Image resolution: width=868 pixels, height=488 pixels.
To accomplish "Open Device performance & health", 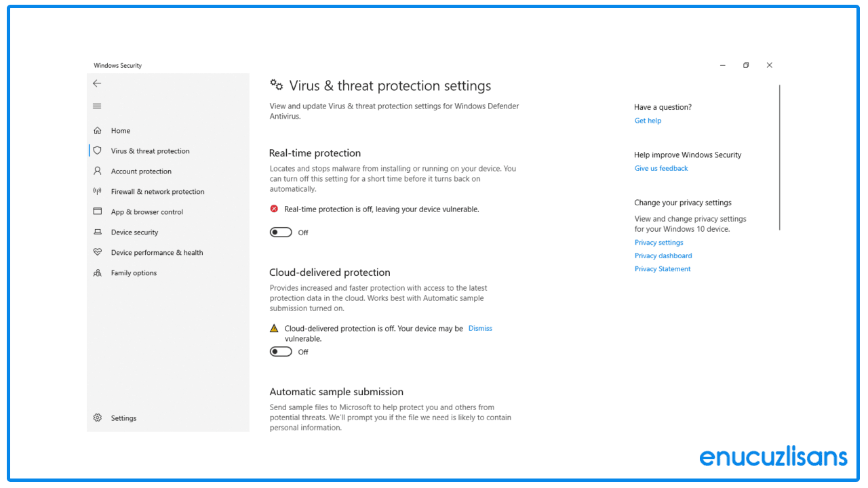I will click(98, 252).
